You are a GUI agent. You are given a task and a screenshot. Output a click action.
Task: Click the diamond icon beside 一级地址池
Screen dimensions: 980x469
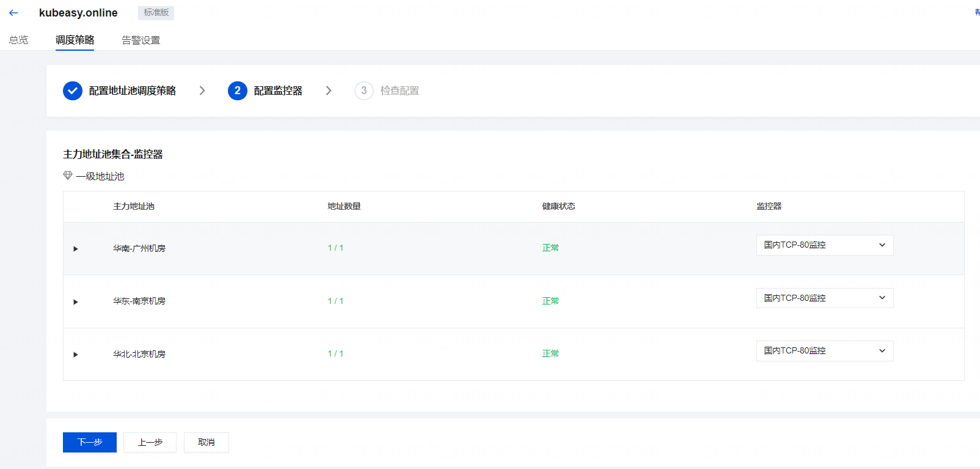click(68, 175)
